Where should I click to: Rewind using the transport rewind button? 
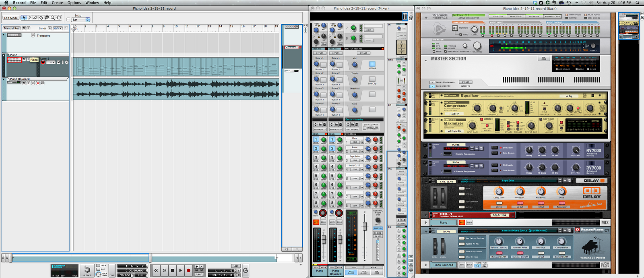click(156, 270)
